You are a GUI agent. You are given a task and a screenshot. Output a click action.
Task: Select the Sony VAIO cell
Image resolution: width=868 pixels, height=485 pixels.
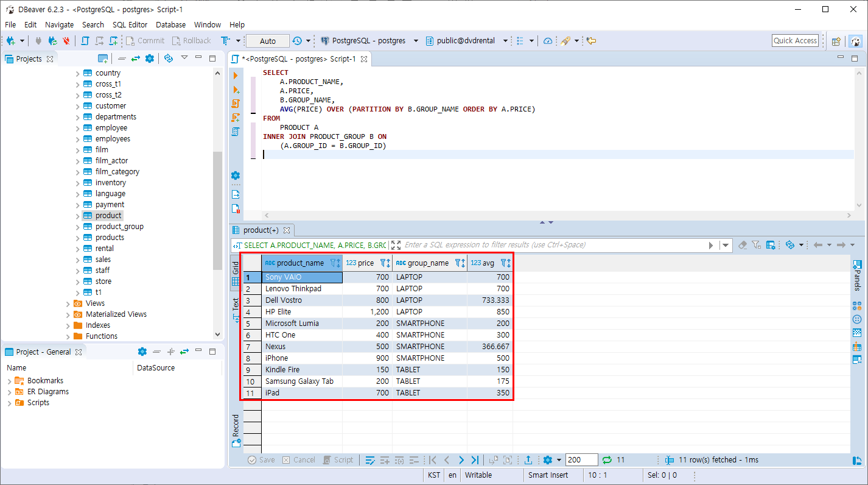click(x=302, y=277)
